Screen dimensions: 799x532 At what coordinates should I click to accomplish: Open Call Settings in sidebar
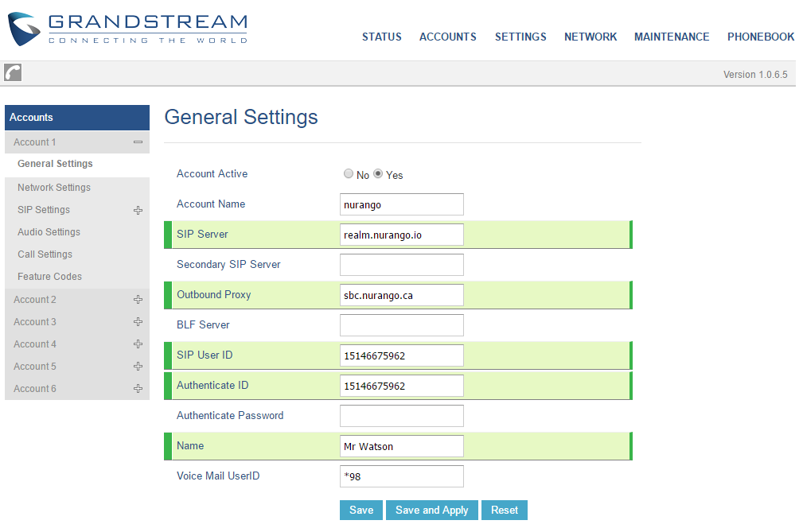45,254
